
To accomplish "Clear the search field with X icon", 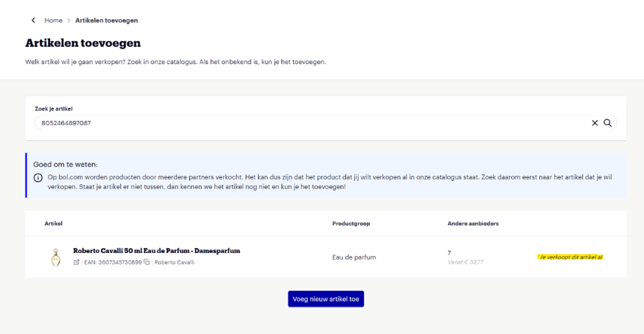I will coord(594,123).
